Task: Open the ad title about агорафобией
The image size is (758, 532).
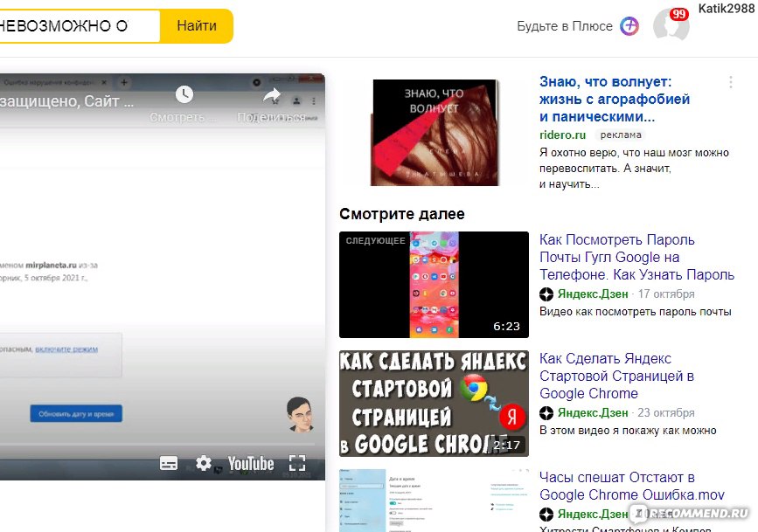Action: (x=615, y=99)
